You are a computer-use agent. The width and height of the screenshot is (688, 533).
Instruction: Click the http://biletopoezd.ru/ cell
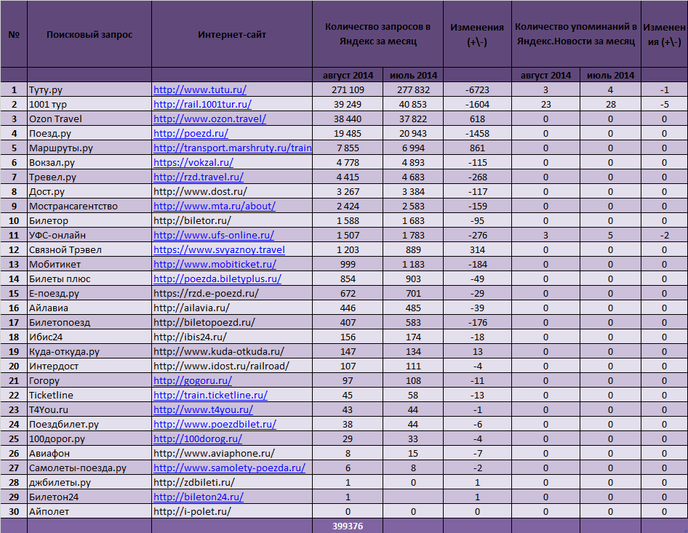click(x=232, y=322)
